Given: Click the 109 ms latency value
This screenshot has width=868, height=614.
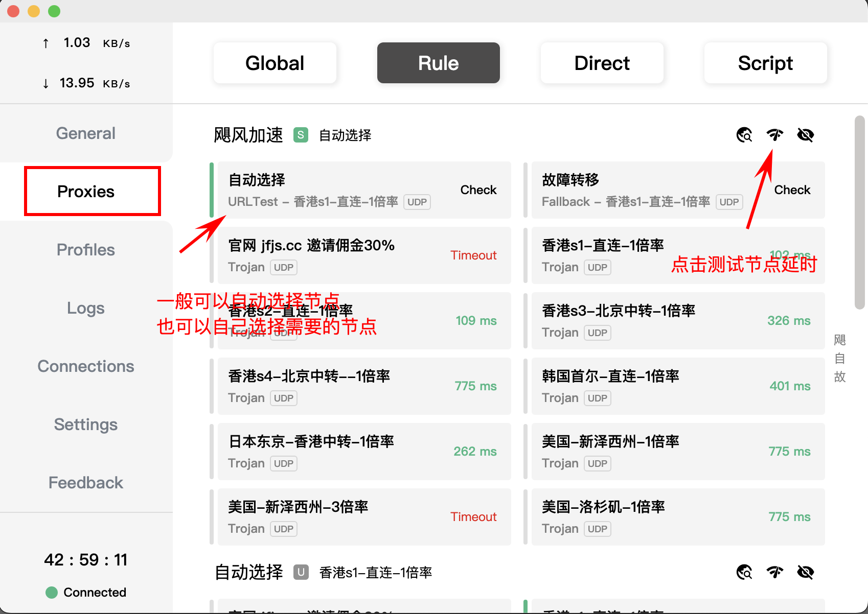Looking at the screenshot, I should pos(476,321).
